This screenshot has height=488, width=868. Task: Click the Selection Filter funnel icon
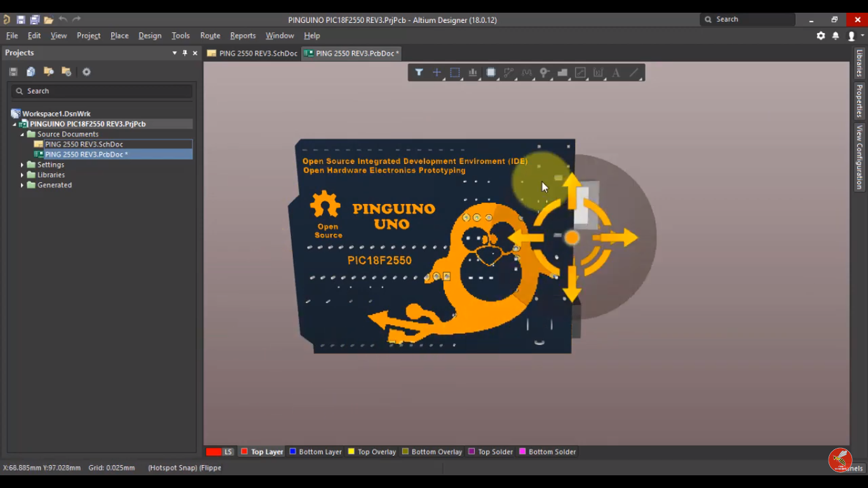click(419, 72)
